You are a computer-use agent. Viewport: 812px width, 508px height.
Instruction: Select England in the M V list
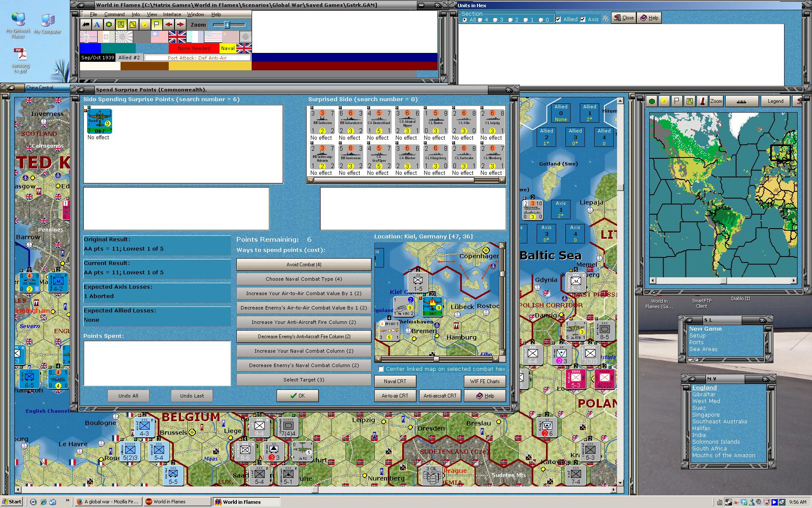(x=704, y=388)
